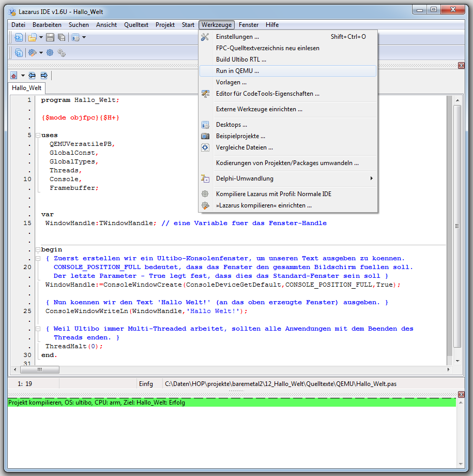Open the Suchen menu
Screen dimensions: 473x476
pos(79,25)
